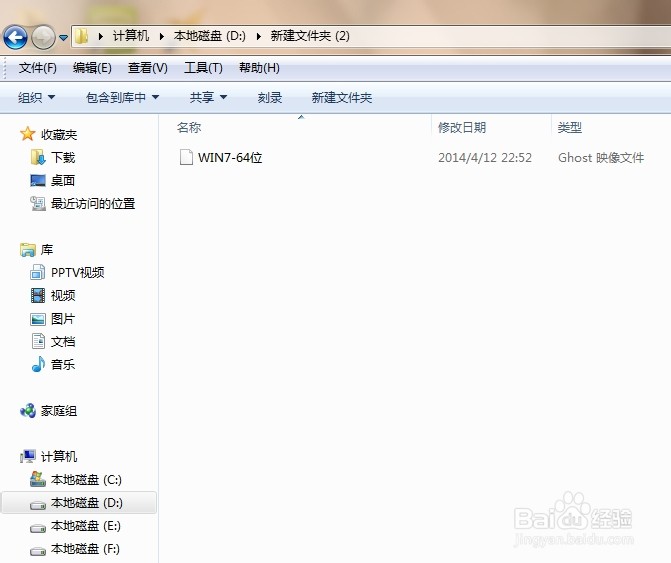The width and height of the screenshot is (671, 563).
Task: Expand arrow before 计算机 in address bar
Action: [x=101, y=37]
